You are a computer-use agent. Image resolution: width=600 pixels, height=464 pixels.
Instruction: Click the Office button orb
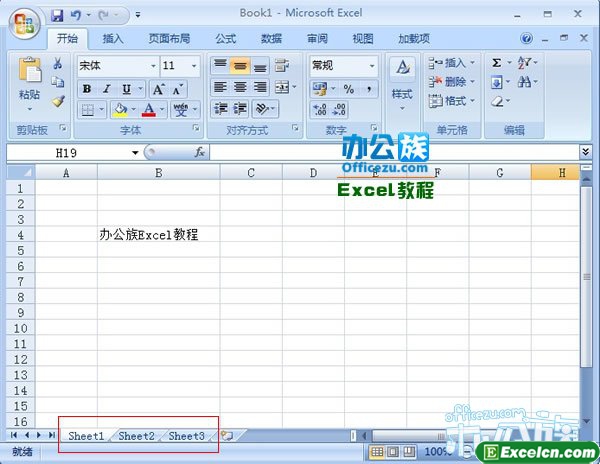pos(24,23)
